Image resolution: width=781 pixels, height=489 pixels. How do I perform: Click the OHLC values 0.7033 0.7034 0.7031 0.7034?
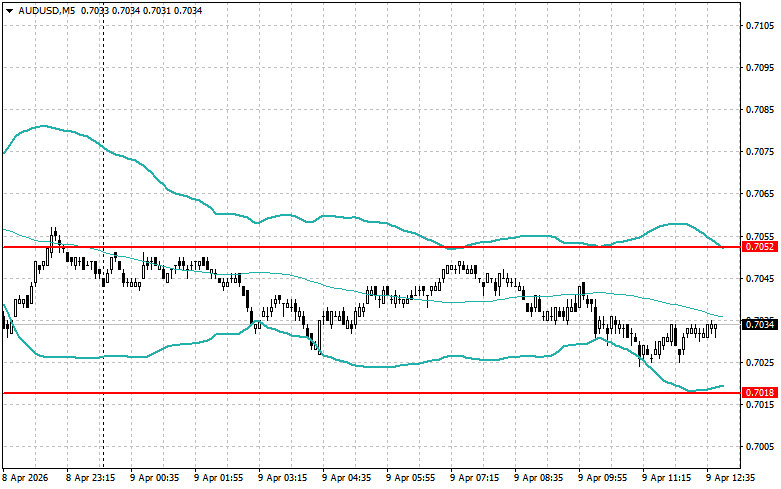coord(141,10)
